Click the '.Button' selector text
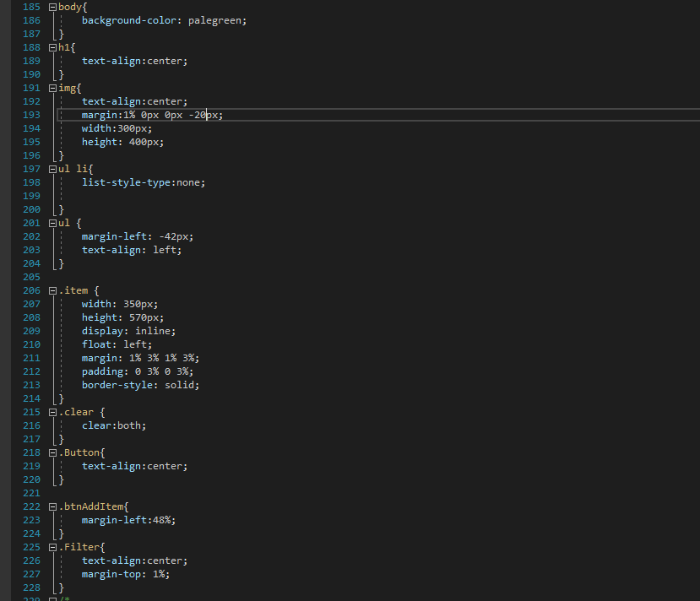The width and height of the screenshot is (700, 601). 79,453
